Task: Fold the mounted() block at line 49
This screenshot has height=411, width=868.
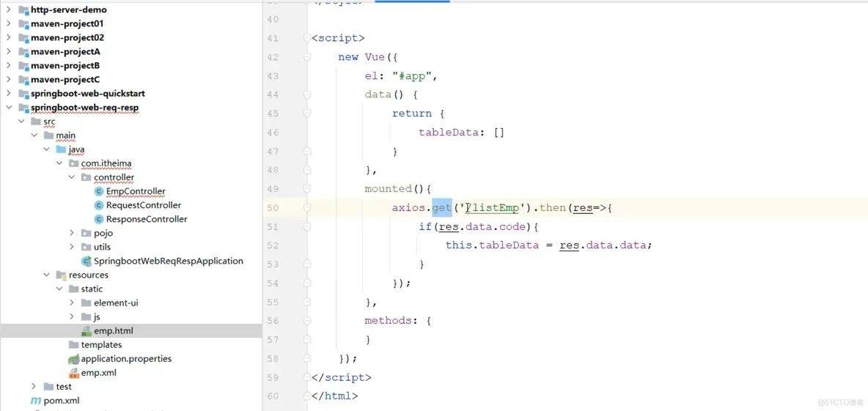Action: [307, 188]
